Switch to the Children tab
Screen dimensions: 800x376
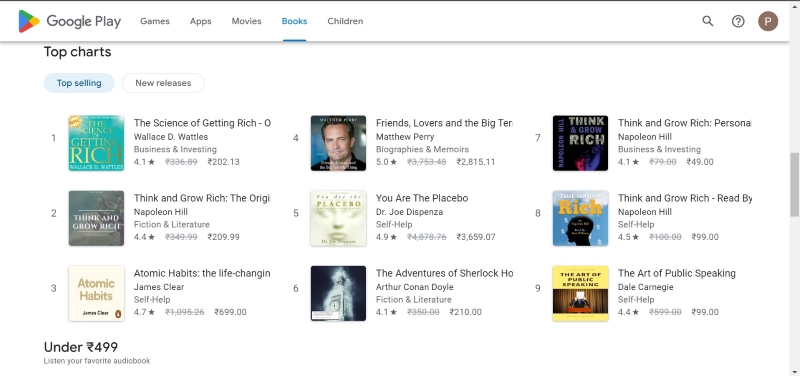[x=345, y=21]
